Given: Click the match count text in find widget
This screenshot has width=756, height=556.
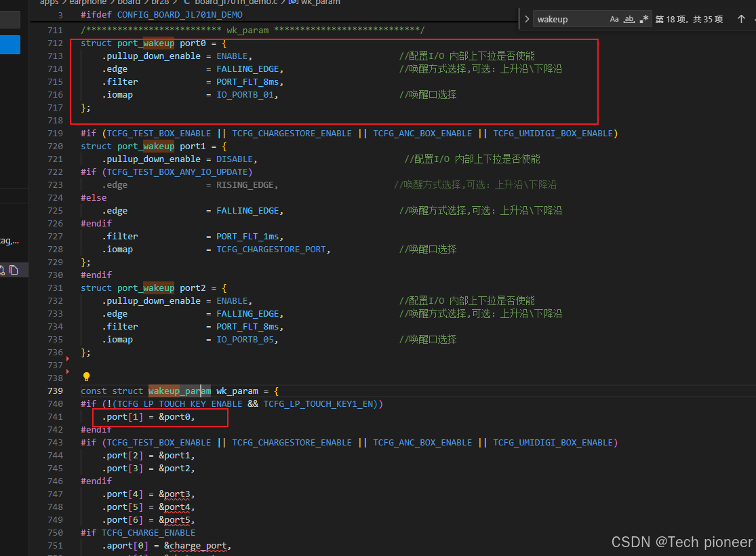Looking at the screenshot, I should tap(689, 19).
